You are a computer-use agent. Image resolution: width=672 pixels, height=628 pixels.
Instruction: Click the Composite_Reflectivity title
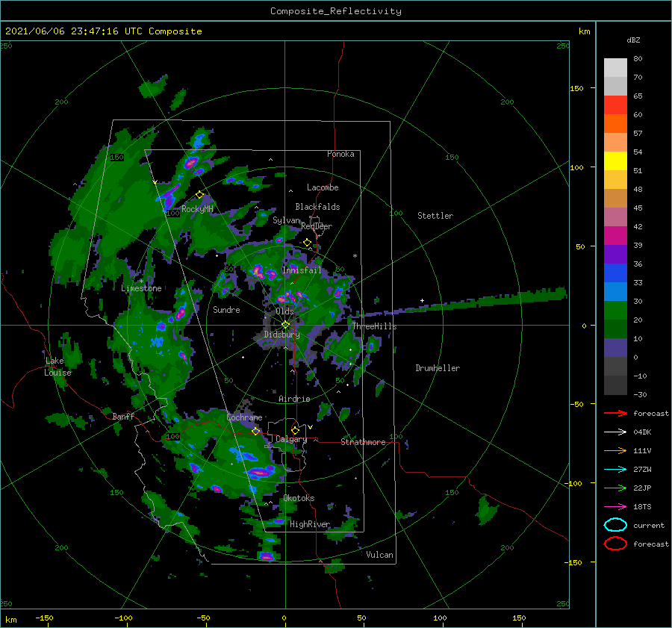pyautogui.click(x=335, y=11)
